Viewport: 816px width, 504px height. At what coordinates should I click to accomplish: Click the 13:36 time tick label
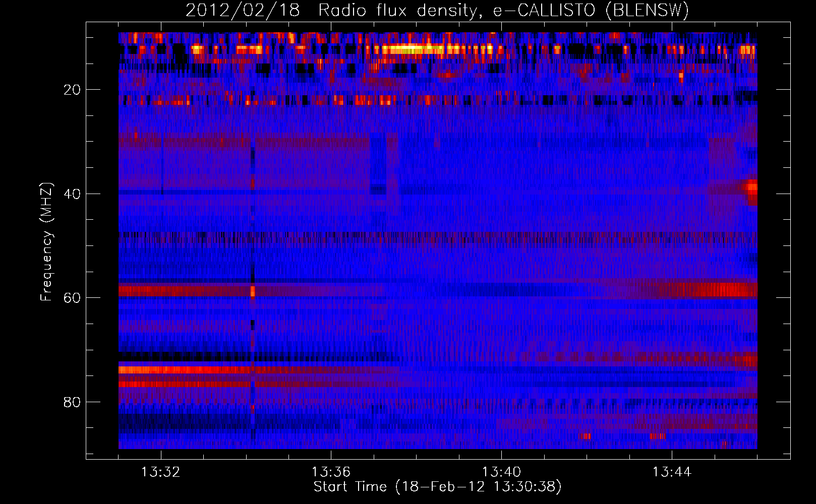click(x=331, y=472)
